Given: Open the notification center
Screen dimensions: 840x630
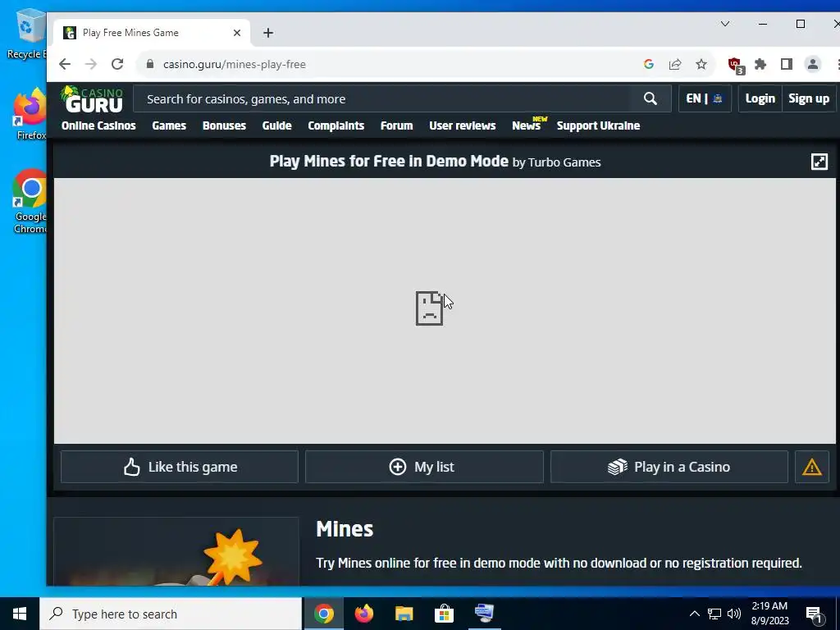Looking at the screenshot, I should pos(813,614).
